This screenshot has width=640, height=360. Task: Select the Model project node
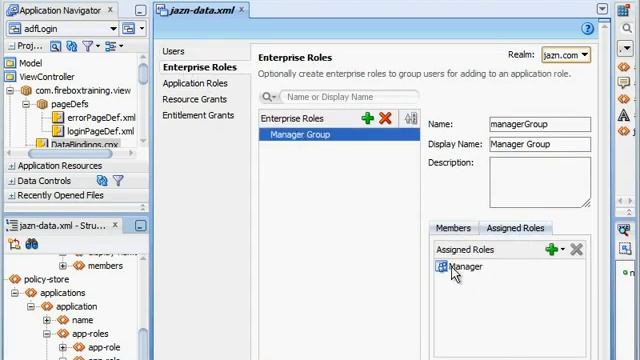30,63
